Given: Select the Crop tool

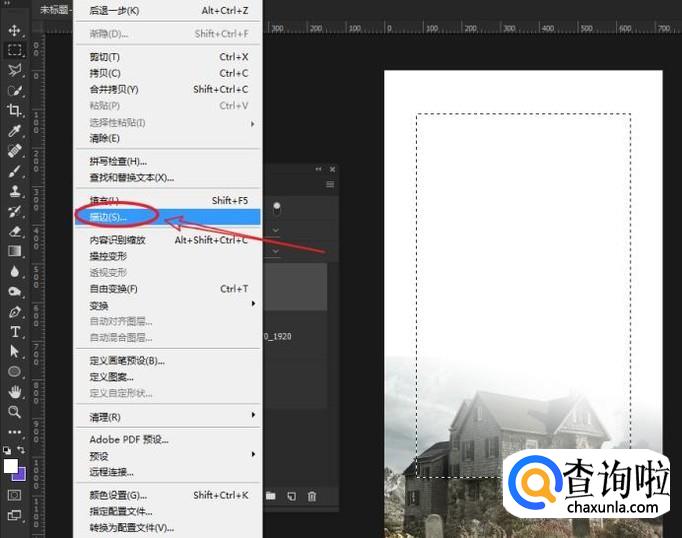Looking at the screenshot, I should 14,110.
